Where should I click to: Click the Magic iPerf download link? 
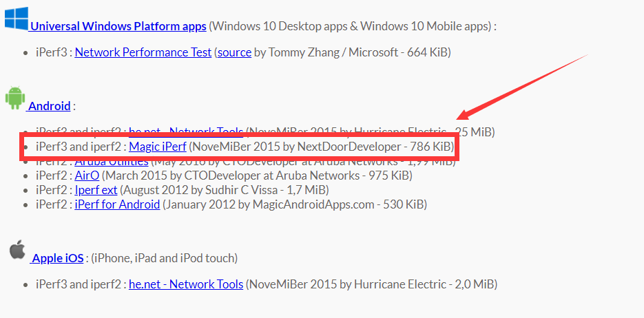[158, 147]
